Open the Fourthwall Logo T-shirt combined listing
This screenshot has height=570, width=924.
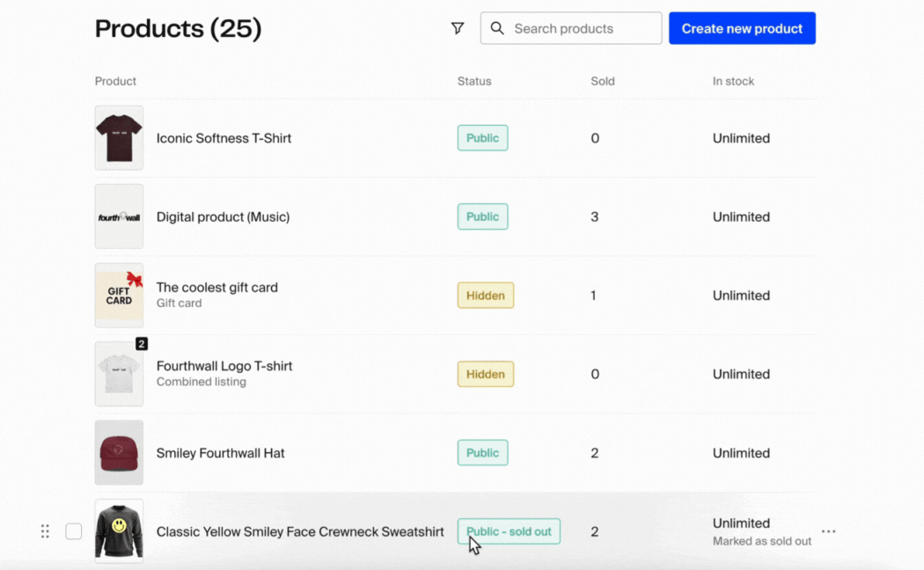[225, 366]
